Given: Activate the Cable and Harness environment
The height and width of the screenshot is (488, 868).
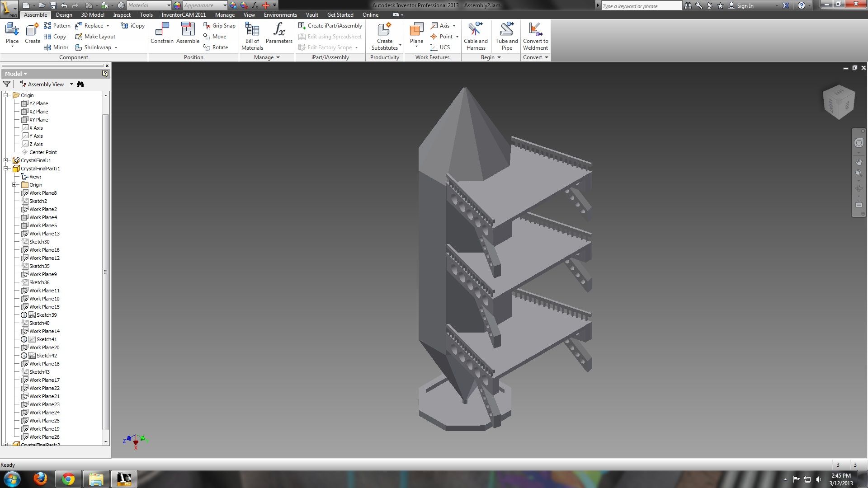Looking at the screenshot, I should point(475,34).
